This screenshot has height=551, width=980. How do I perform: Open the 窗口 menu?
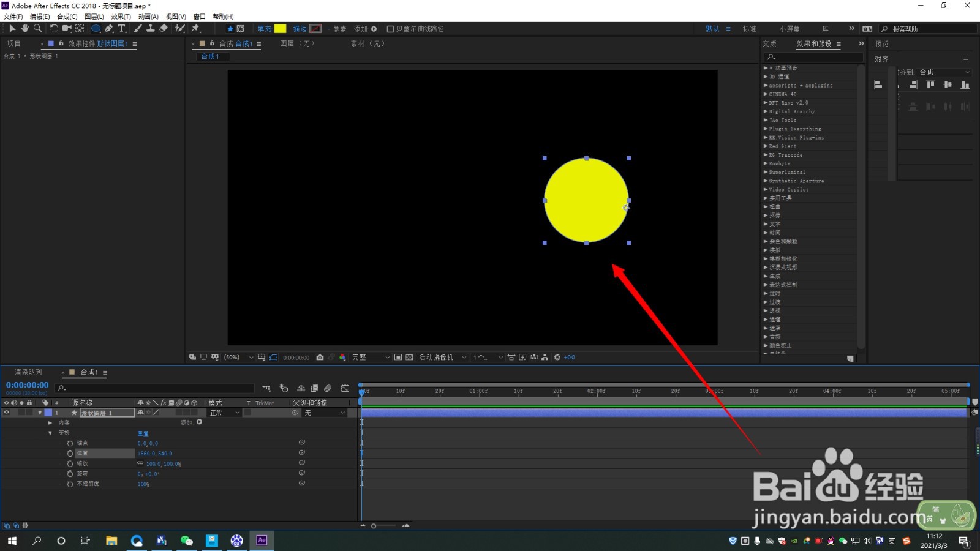click(200, 17)
